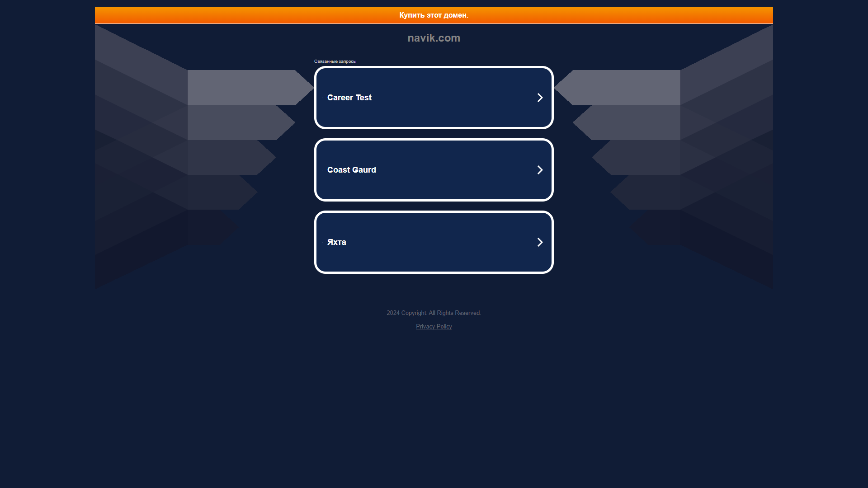Viewport: 868px width, 488px height.
Task: Click the domain purchase banner button
Action: pyautogui.click(x=434, y=15)
